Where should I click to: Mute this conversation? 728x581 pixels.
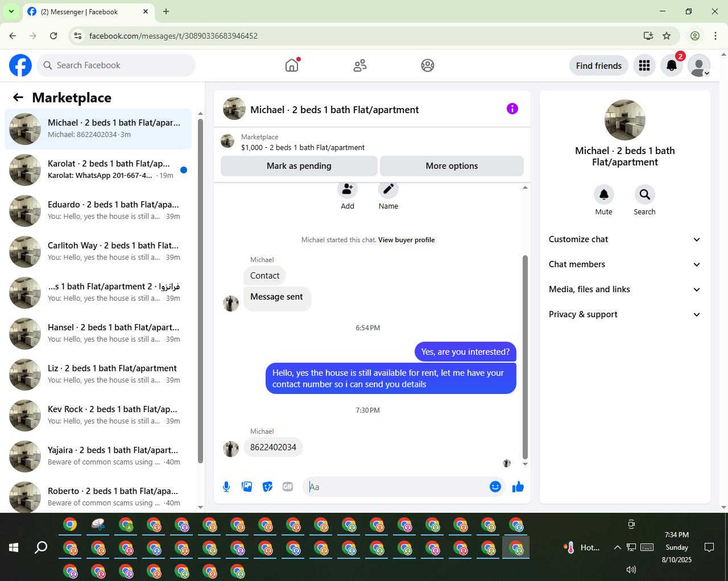point(604,194)
